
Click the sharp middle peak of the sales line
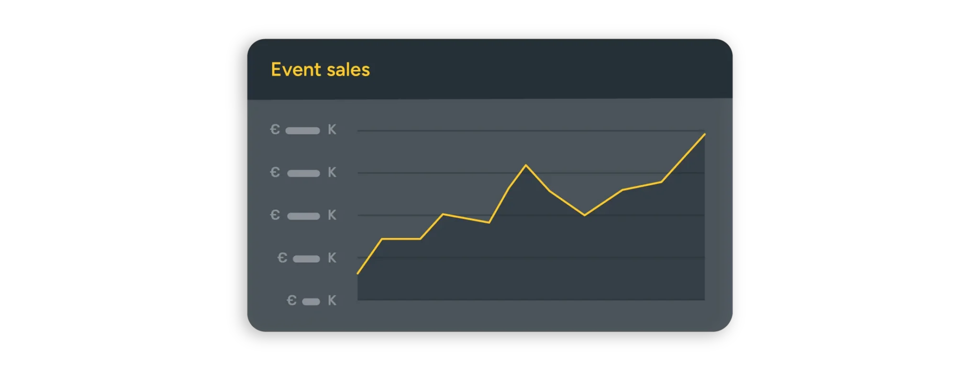coord(526,165)
